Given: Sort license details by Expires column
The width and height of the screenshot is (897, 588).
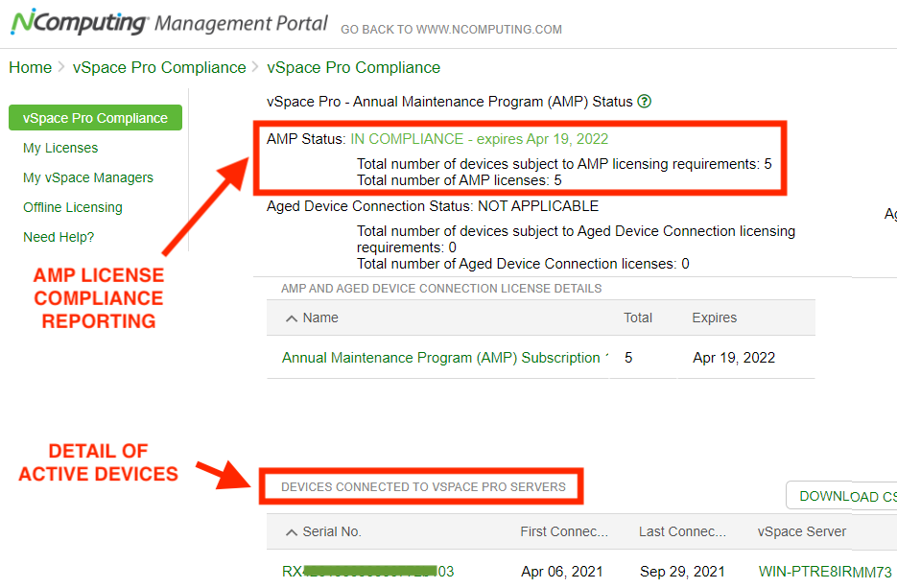Looking at the screenshot, I should 715,318.
